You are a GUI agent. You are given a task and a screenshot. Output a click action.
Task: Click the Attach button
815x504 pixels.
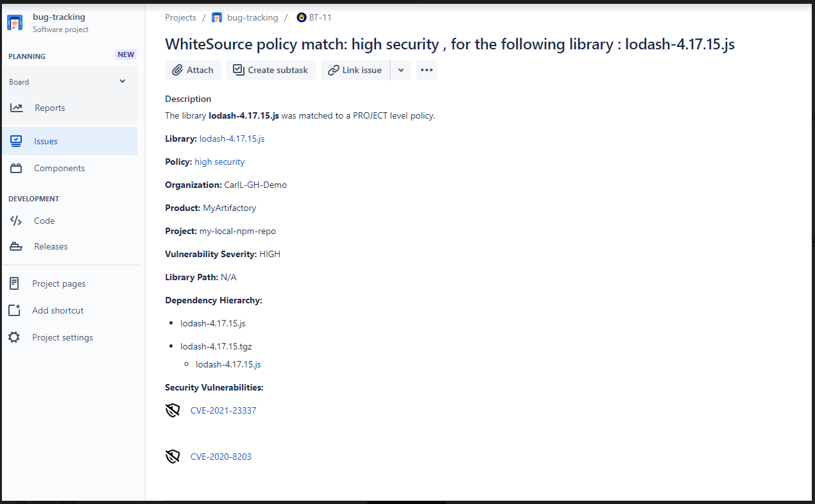click(x=193, y=70)
